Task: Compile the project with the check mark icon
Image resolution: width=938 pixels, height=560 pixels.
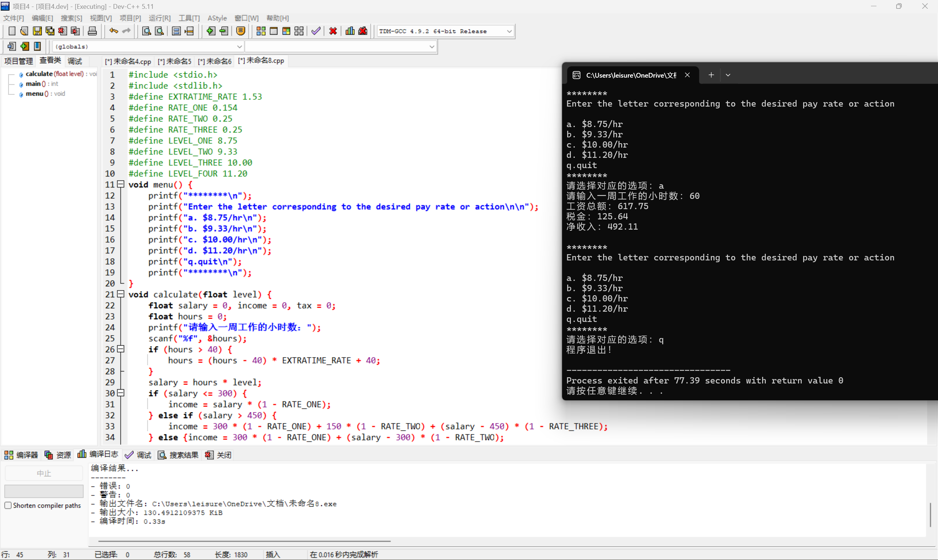Action: [315, 31]
